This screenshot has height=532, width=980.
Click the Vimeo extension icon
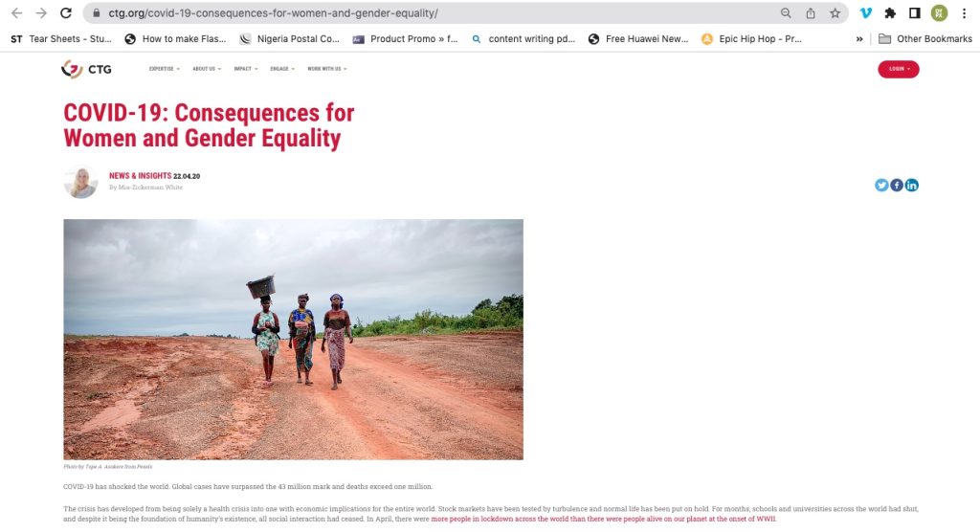pyautogui.click(x=865, y=13)
